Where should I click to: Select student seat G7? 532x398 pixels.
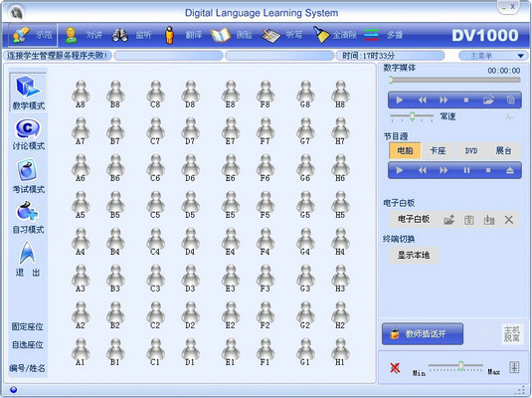(x=305, y=131)
